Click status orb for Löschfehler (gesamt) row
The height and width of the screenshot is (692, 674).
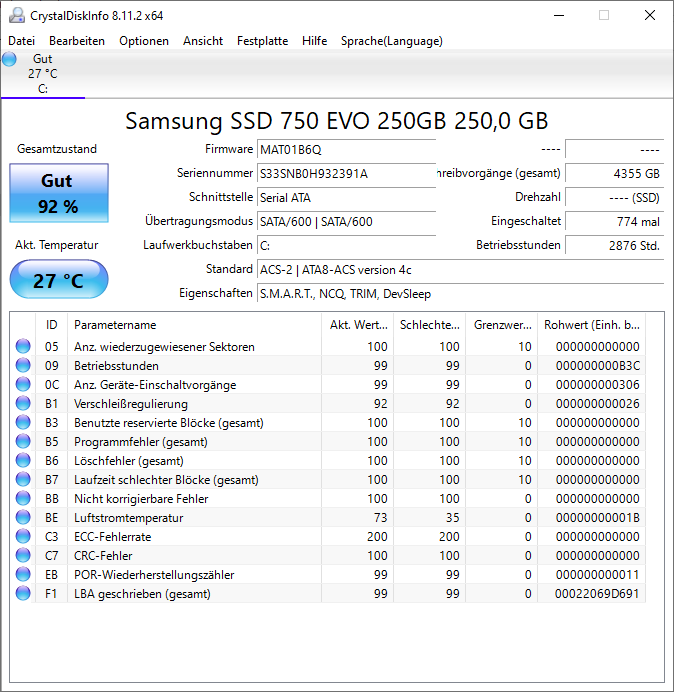pyautogui.click(x=23, y=460)
